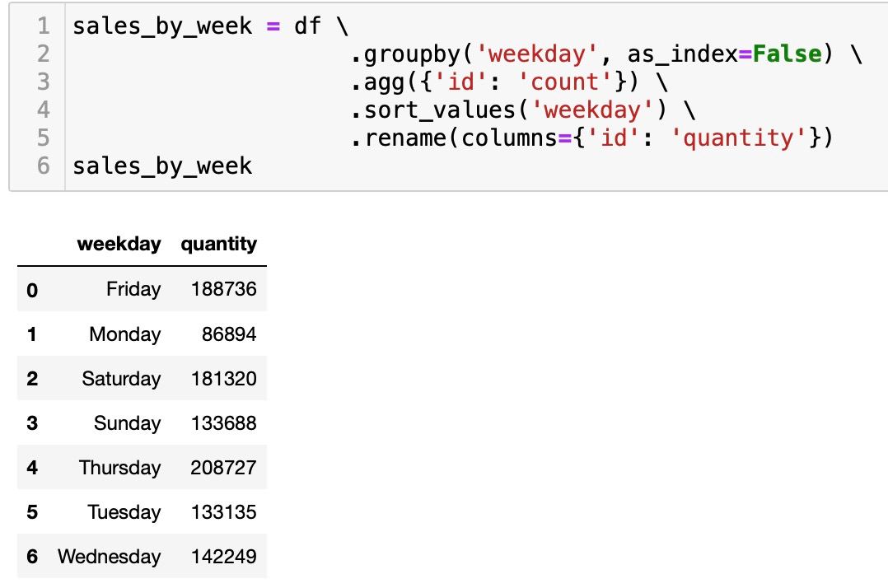Screen dimensions: 888x588
Task: Place cursor on the .rename(columns= line
Action: point(591,138)
